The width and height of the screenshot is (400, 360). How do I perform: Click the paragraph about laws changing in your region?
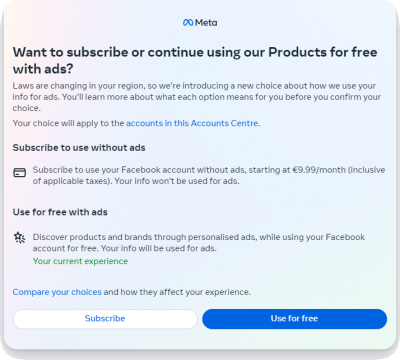click(197, 97)
